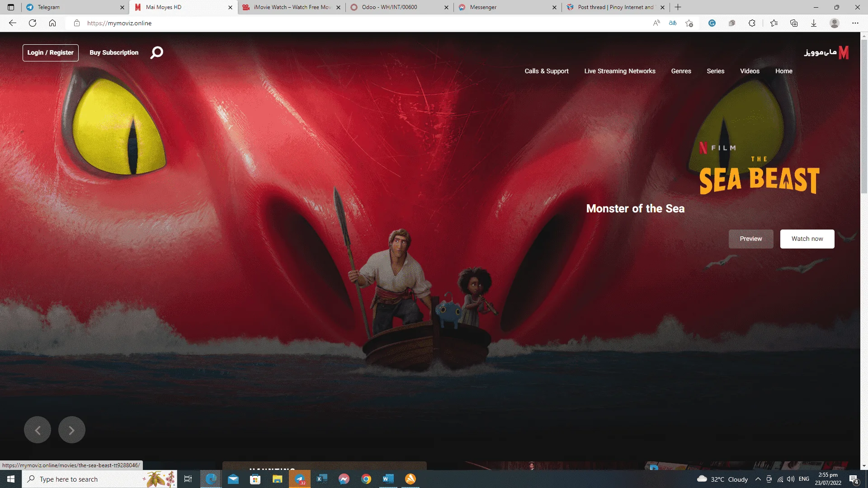Open the Mail app in taskbar
This screenshot has width=868, height=488.
(x=233, y=479)
